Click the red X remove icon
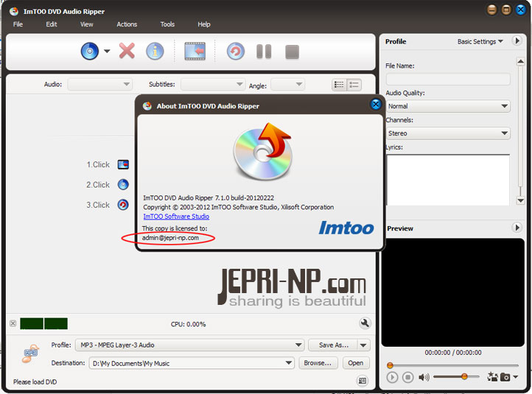Screen dimensions: 532x394 127,51
